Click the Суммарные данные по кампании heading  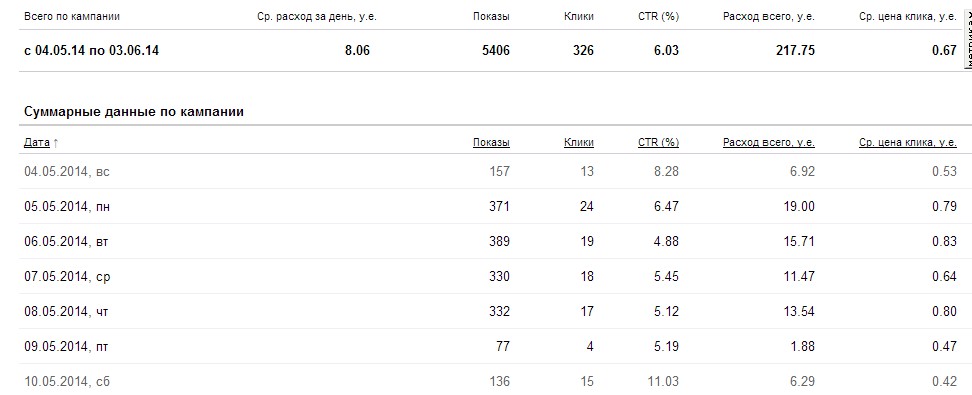tap(134, 112)
